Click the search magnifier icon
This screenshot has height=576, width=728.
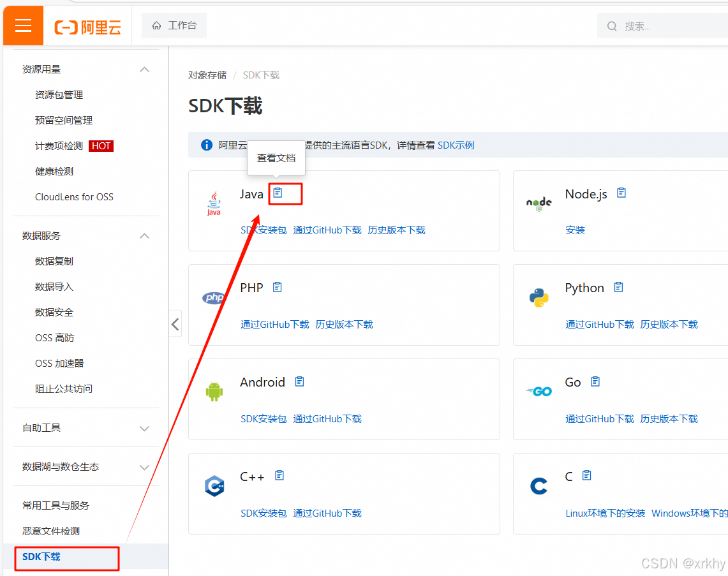[612, 26]
